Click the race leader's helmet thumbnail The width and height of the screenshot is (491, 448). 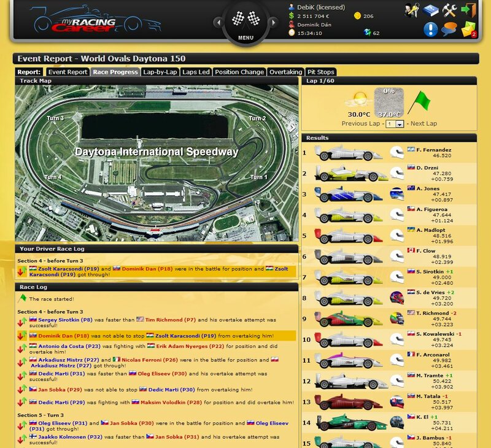coord(398,151)
